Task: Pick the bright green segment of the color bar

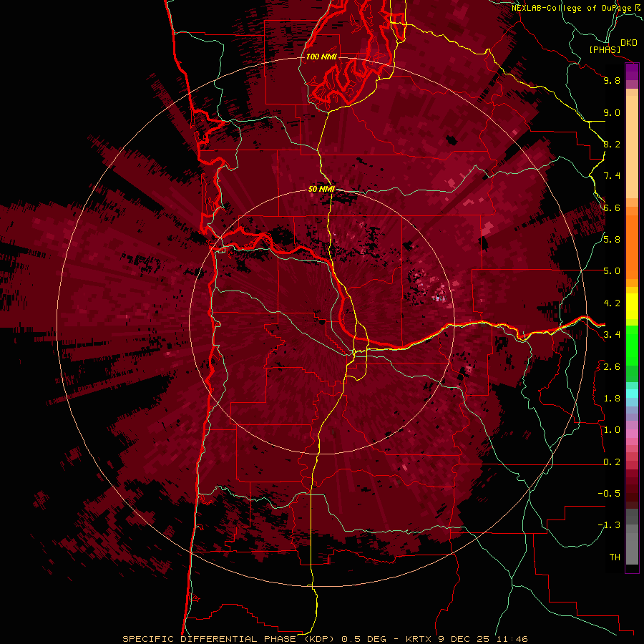Action: point(632,345)
